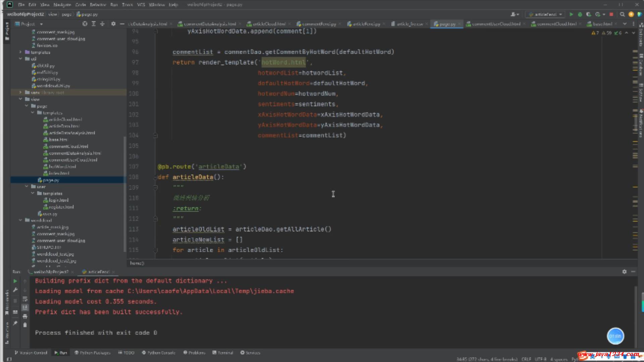Switch to commentFenci.py editor tab
Image resolution: width=644 pixels, height=362 pixels.
coord(319,24)
